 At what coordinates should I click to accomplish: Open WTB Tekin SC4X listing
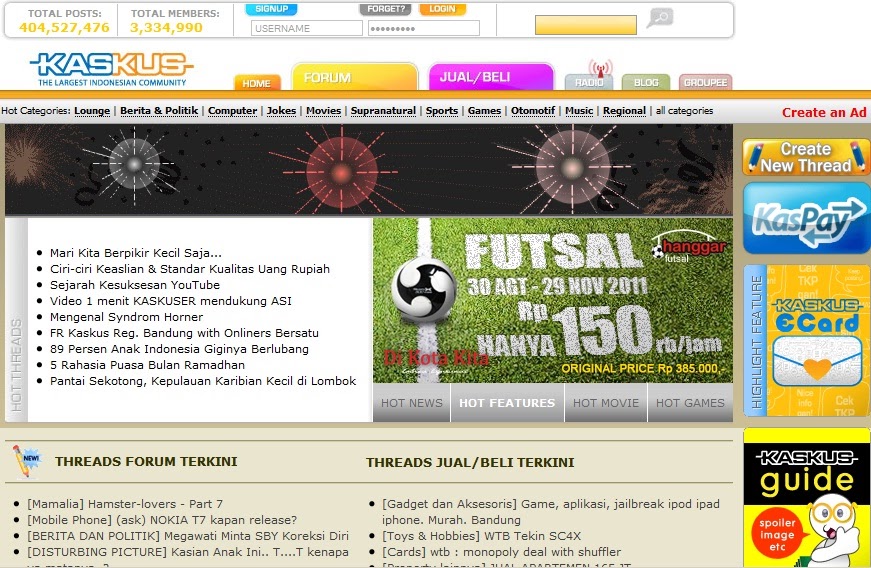pos(482,536)
